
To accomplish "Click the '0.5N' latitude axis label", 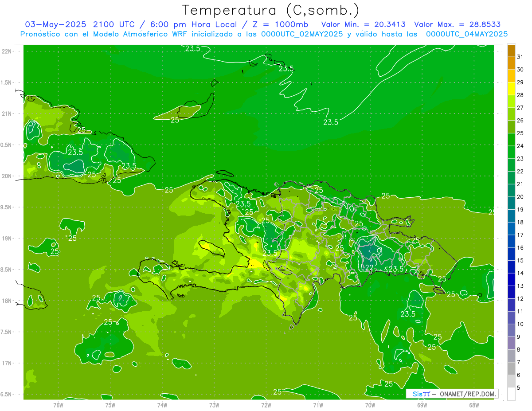I will coord(6,145).
